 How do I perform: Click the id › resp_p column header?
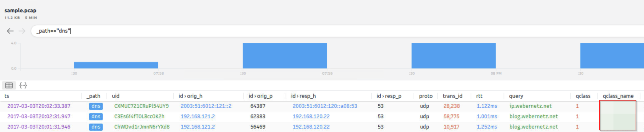[389, 96]
